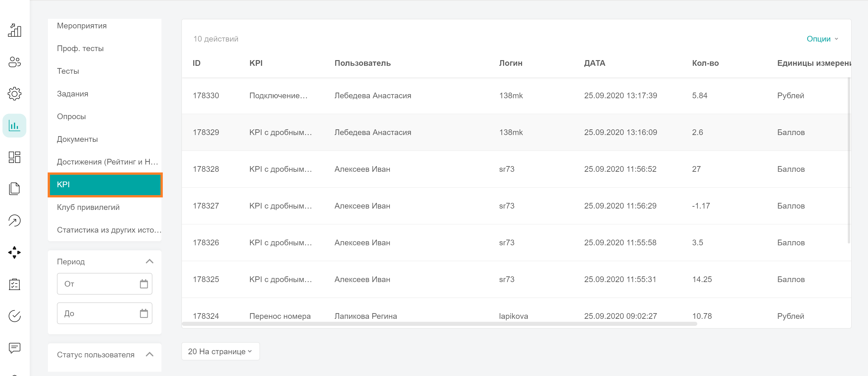Click the До date input field
This screenshot has width=868, height=376.
(x=104, y=313)
